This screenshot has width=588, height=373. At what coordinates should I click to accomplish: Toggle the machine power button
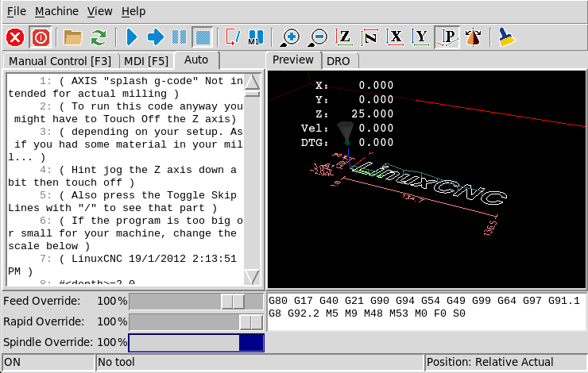click(40, 37)
